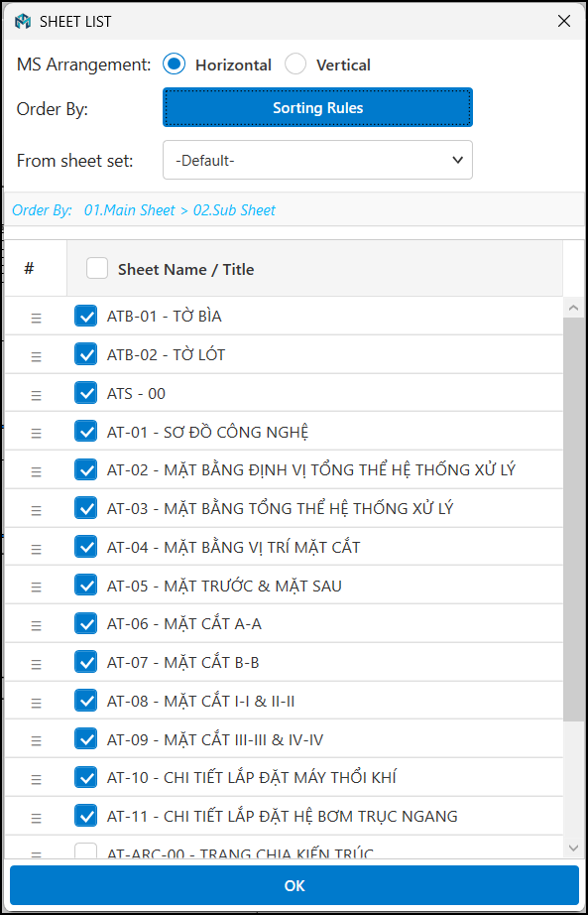Uncheck AT-05 - MẶT TRƯỚC & MẶT SAU
The width and height of the screenshot is (588, 915).
[85, 586]
